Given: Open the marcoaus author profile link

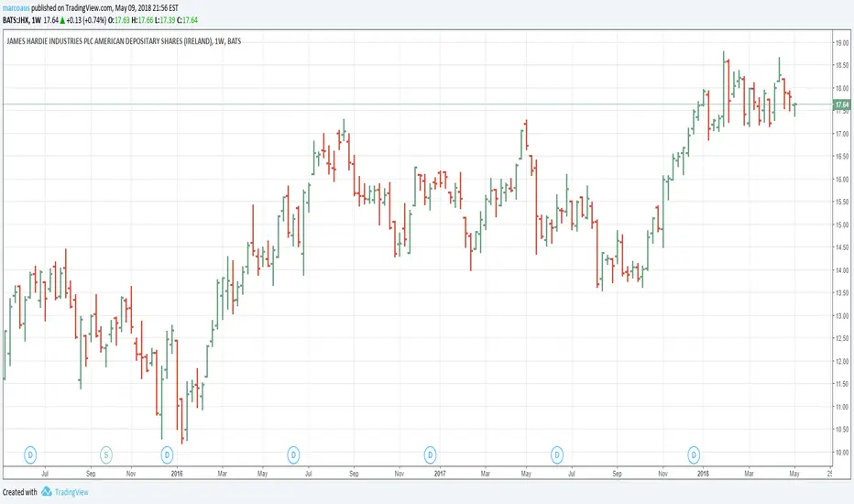Looking at the screenshot, I should [16, 8].
